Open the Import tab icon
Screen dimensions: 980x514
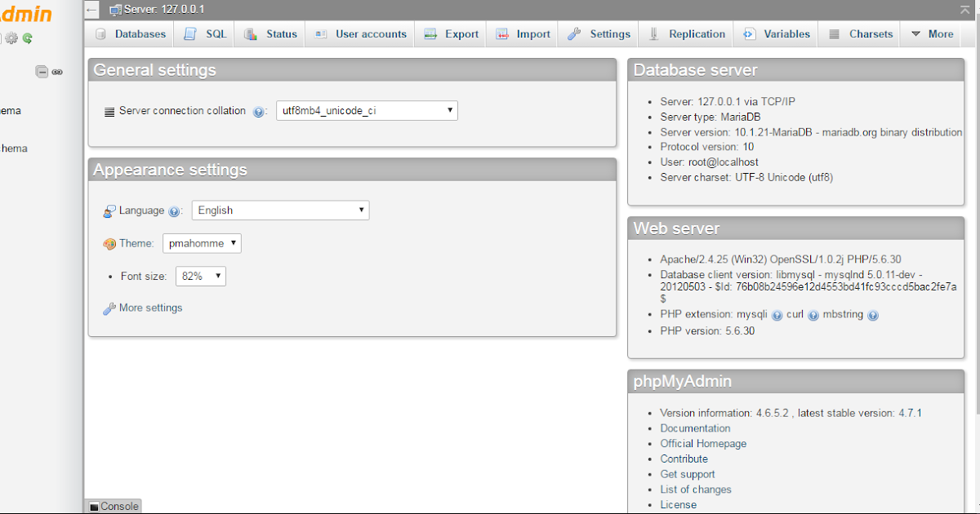tap(501, 33)
